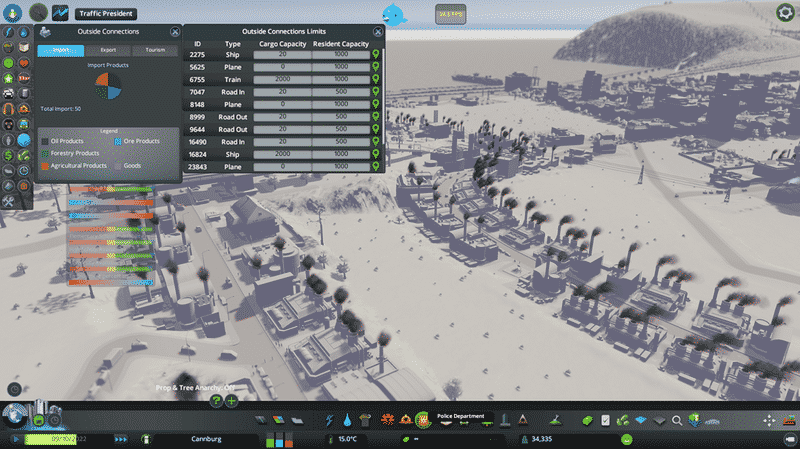Viewport: 800px width, 449px height.
Task: Toggle simulation play/pause button
Action: (16, 438)
